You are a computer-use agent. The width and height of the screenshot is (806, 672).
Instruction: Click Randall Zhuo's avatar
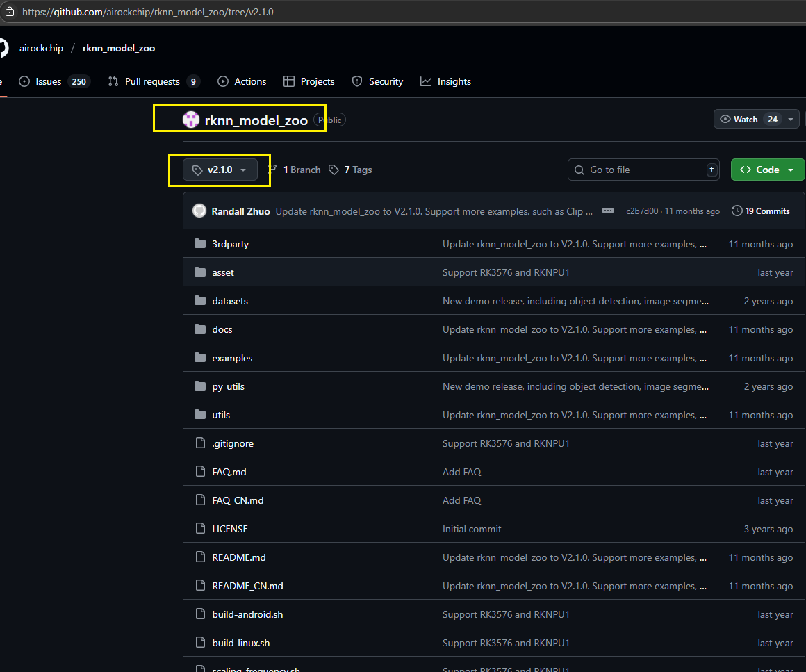(x=199, y=211)
